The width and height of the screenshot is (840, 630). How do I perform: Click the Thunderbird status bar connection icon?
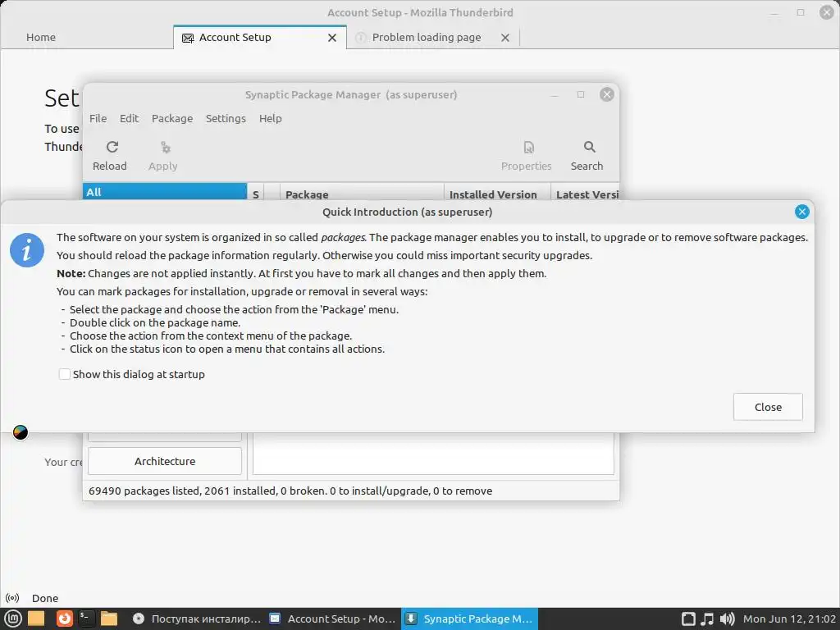(x=11, y=598)
